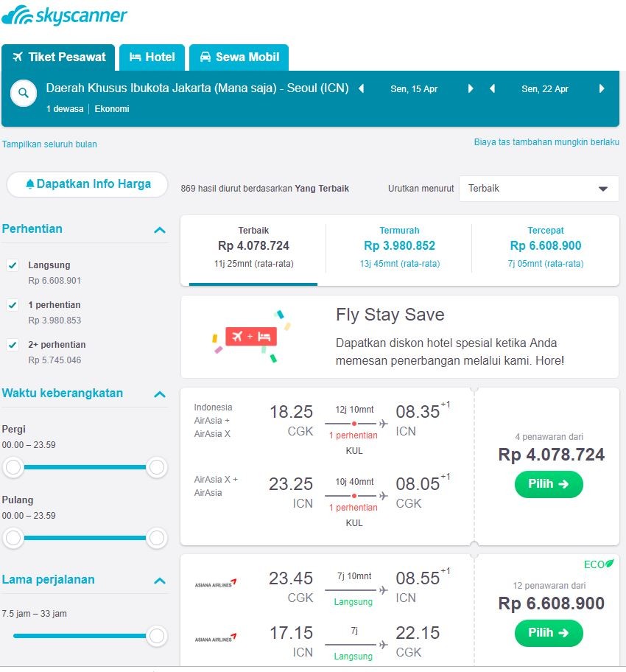The image size is (626, 672).
Task: Go to next departure date arrow
Action: pos(470,89)
